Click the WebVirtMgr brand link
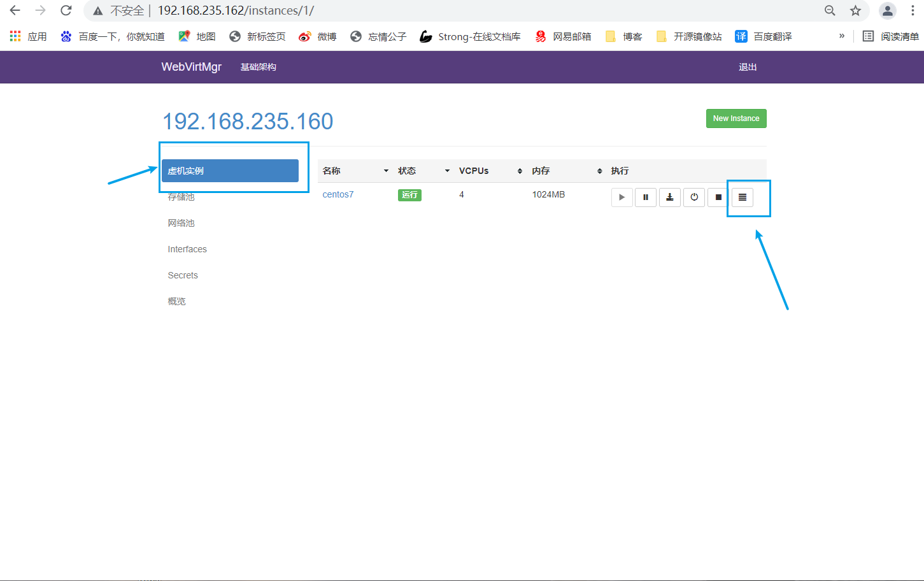The height and width of the screenshot is (581, 924). (192, 67)
